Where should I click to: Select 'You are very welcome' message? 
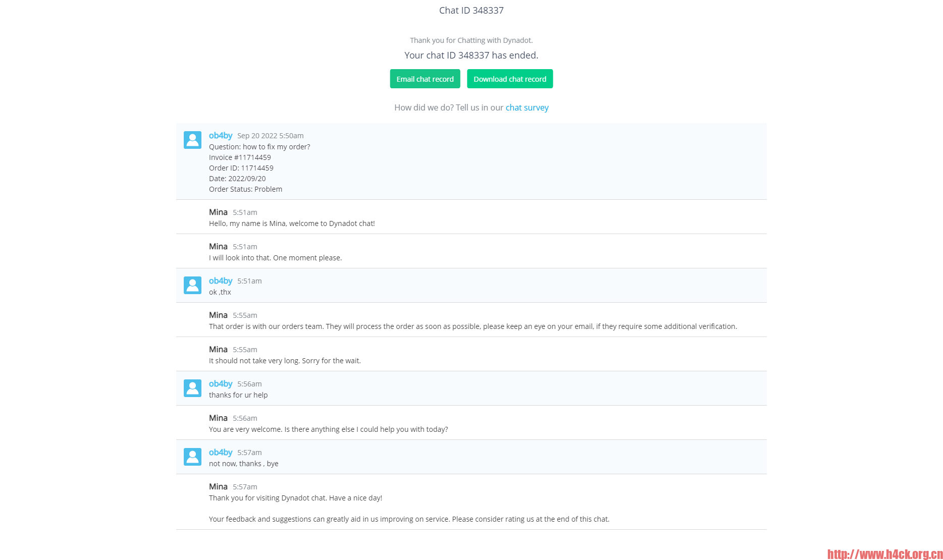[x=329, y=429]
